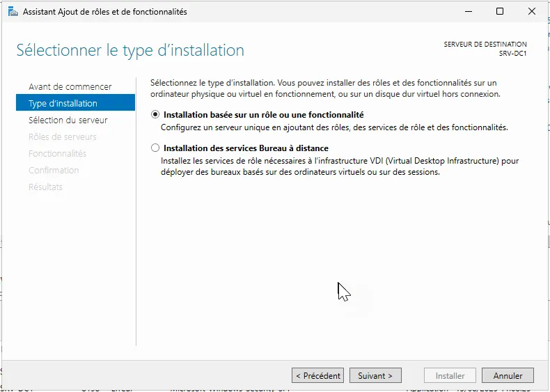Click the 'Rôles de serveurs' step

[63, 137]
